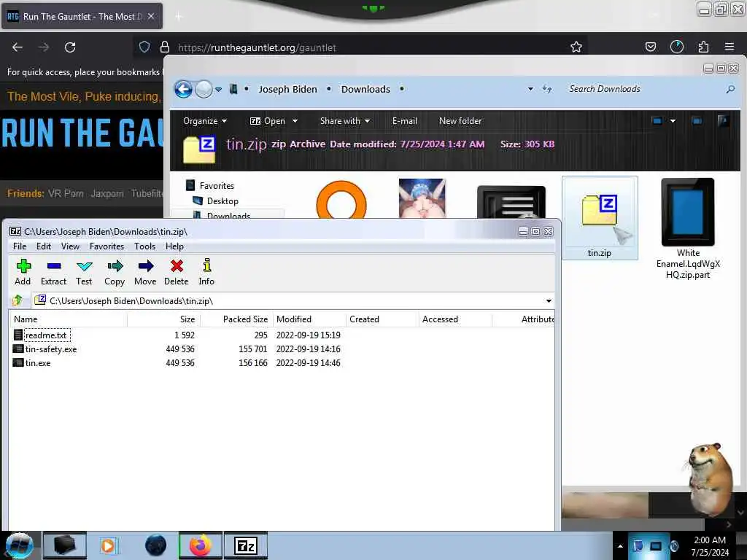747x560 pixels.
Task: Select White Enamel.LqdWgXHQ.zip.part file
Action: [x=688, y=229]
